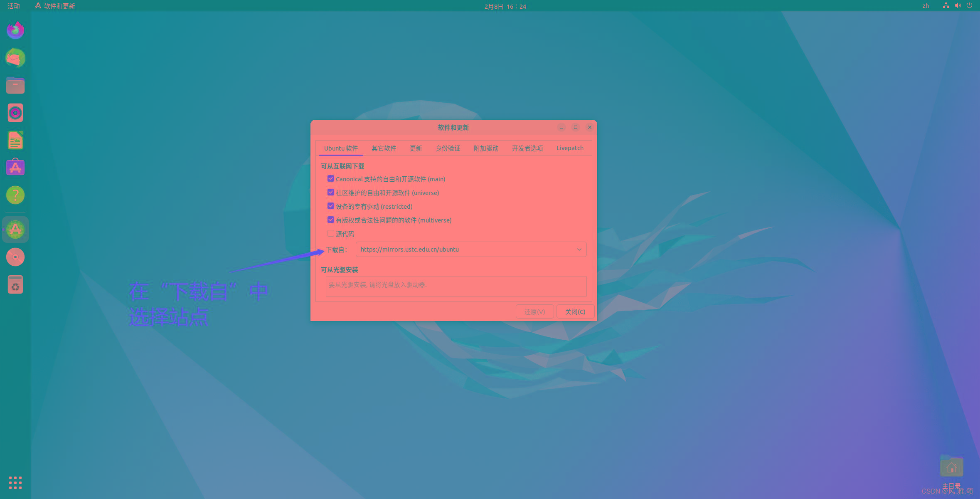The height and width of the screenshot is (499, 980).
Task: Click the optical drive install list box
Action: click(456, 287)
